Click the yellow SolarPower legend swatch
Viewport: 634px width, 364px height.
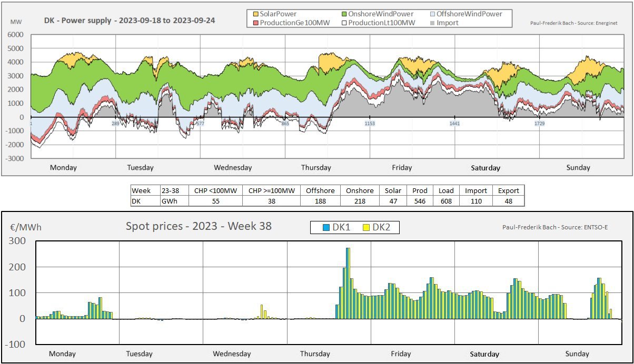(256, 14)
